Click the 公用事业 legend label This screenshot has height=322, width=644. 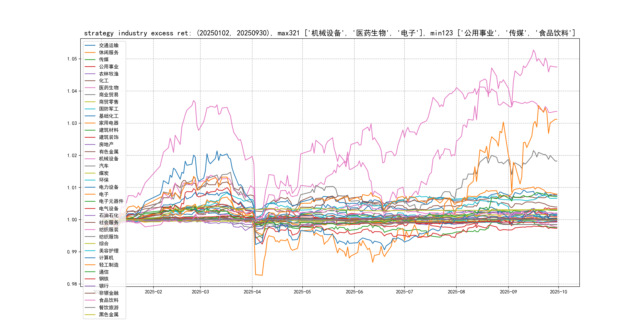(x=109, y=67)
